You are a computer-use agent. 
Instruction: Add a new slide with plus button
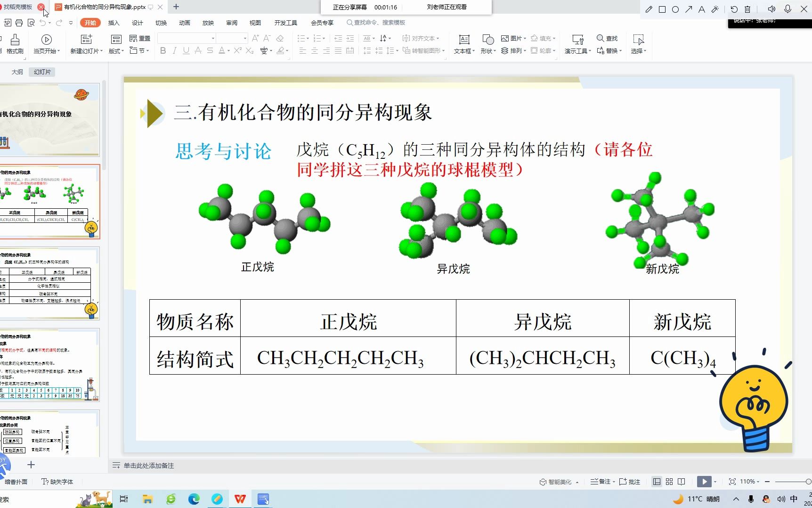pos(31,465)
